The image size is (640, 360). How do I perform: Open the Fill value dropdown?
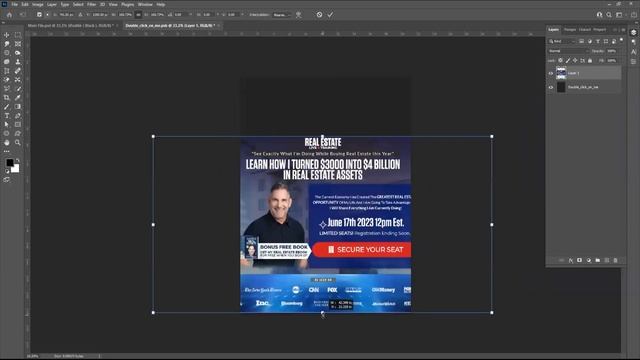click(x=612, y=60)
